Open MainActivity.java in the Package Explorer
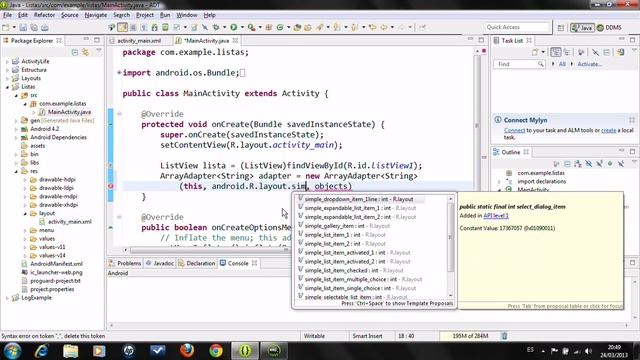 69,112
